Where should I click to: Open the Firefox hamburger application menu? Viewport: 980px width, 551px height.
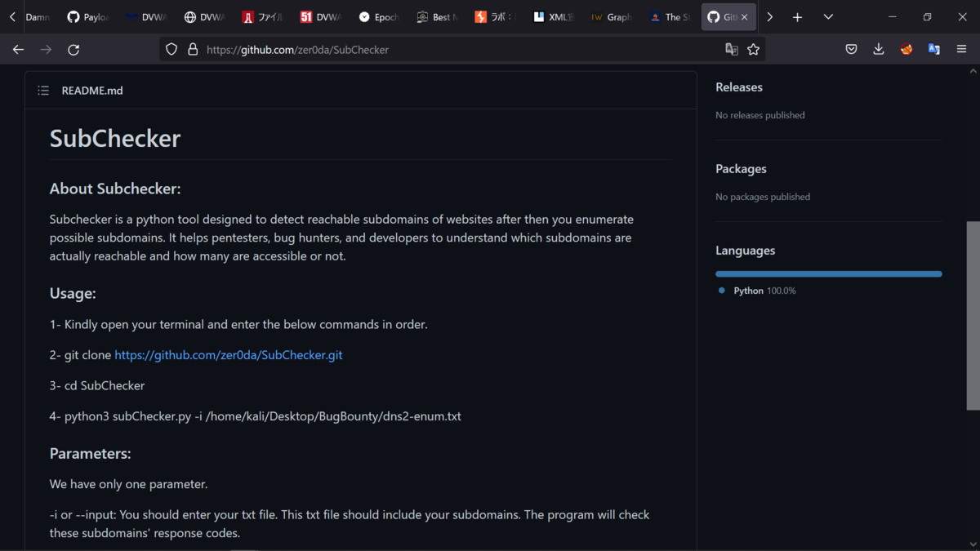click(x=961, y=50)
